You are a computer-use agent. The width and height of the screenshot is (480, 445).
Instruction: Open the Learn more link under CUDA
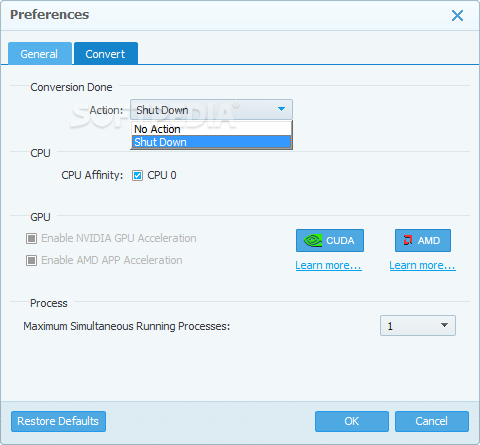[328, 265]
